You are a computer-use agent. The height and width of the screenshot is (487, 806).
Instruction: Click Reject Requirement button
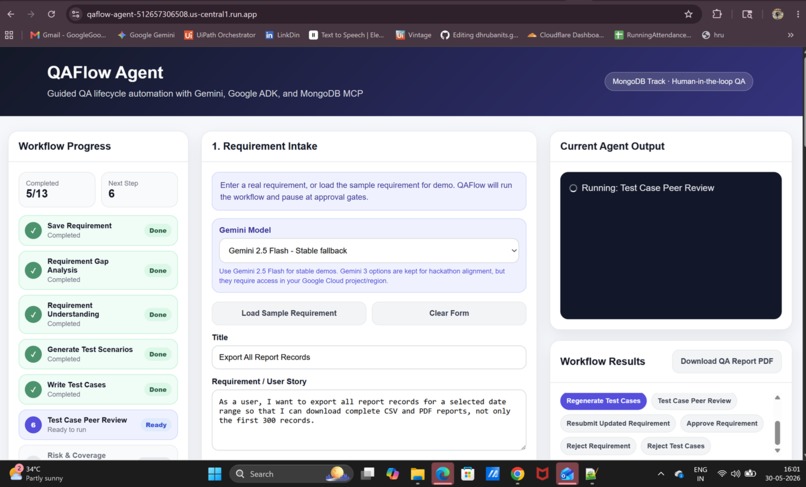pyautogui.click(x=598, y=446)
